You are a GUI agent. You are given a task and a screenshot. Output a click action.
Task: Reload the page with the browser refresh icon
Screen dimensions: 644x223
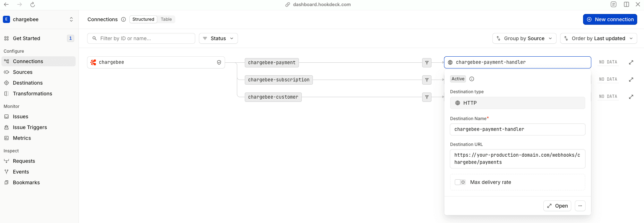pos(33,5)
